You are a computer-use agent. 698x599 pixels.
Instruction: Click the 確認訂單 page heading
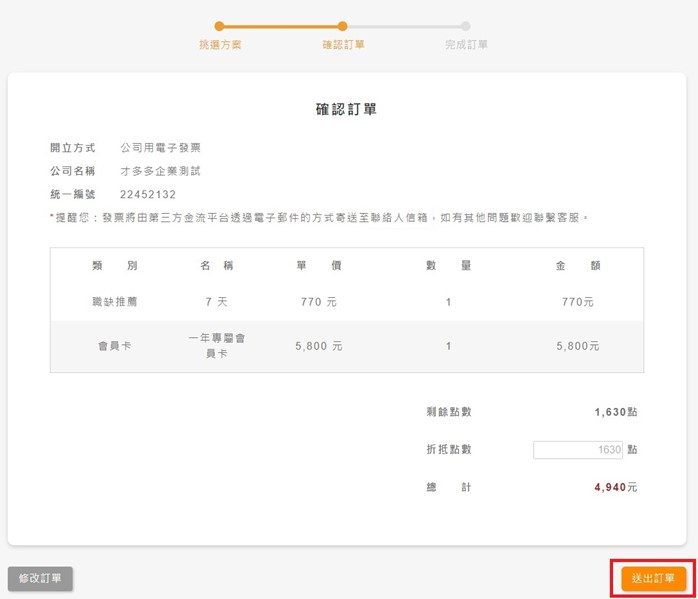tap(346, 109)
